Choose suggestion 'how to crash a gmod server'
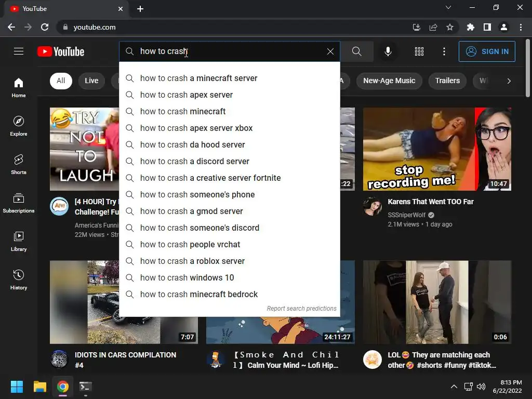 (229, 211)
